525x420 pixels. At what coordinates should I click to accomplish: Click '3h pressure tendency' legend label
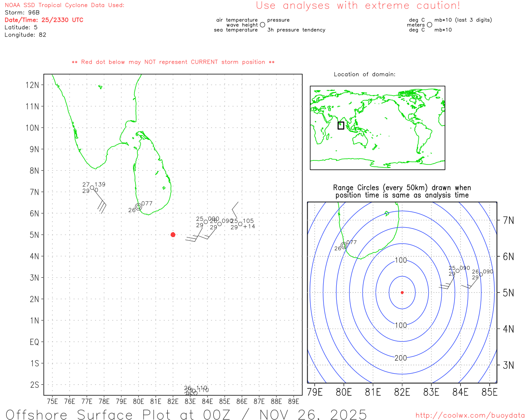(x=296, y=30)
